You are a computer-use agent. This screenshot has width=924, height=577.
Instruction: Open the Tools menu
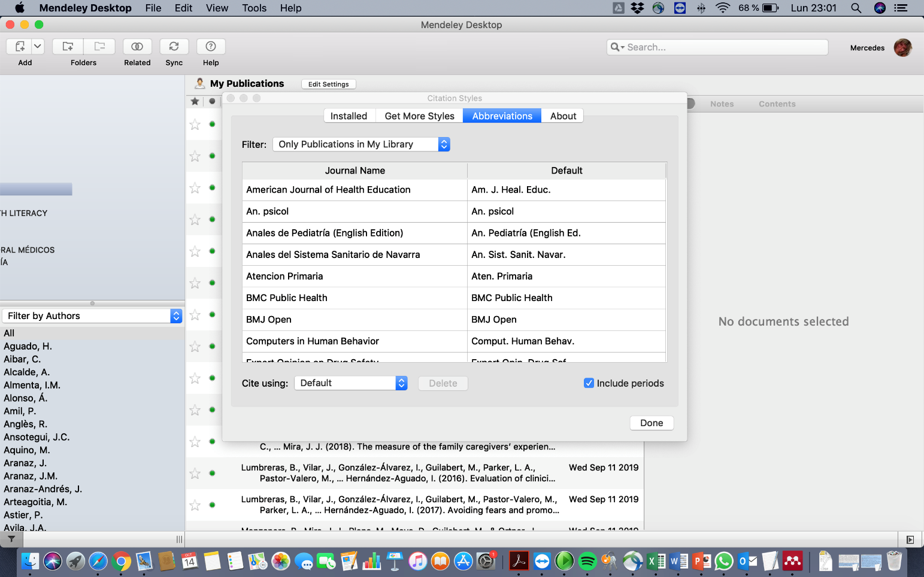coord(254,8)
